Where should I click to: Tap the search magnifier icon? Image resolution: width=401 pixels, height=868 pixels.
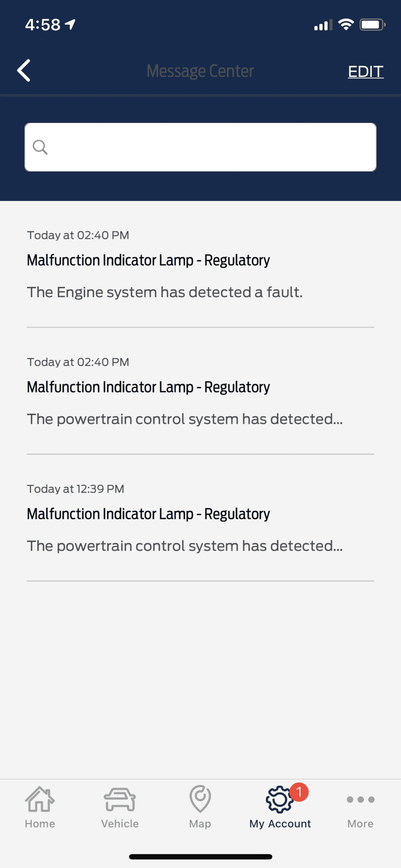40,147
